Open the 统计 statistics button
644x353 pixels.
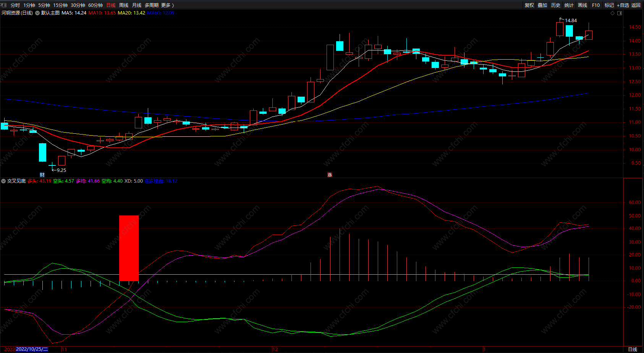click(569, 5)
